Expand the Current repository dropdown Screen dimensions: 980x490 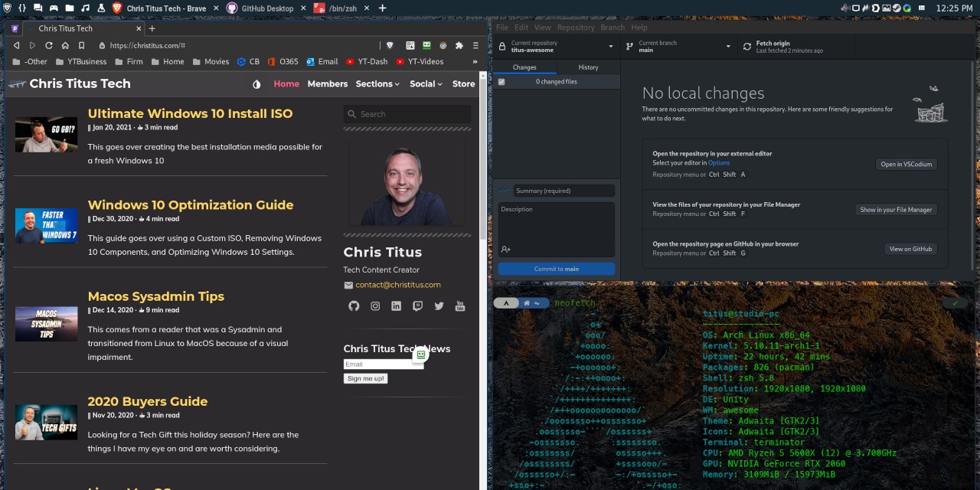pos(556,47)
